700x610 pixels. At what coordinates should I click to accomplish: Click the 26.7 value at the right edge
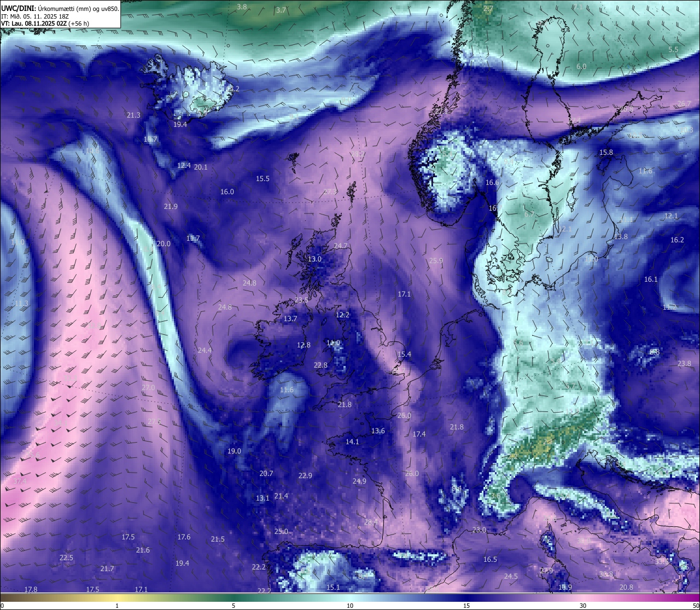[684, 103]
